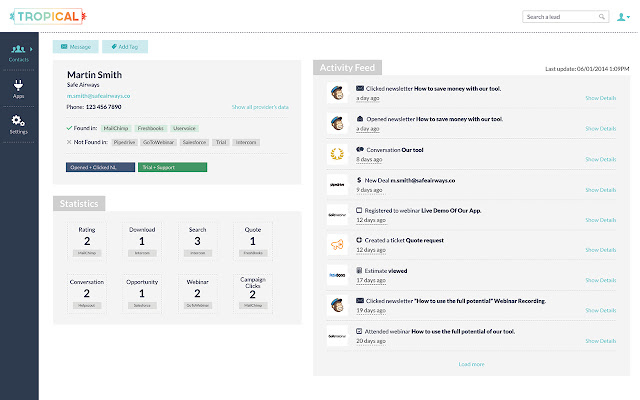Image resolution: width=640 pixels, height=400 pixels.
Task: Click the search magnifier icon
Action: [602, 17]
